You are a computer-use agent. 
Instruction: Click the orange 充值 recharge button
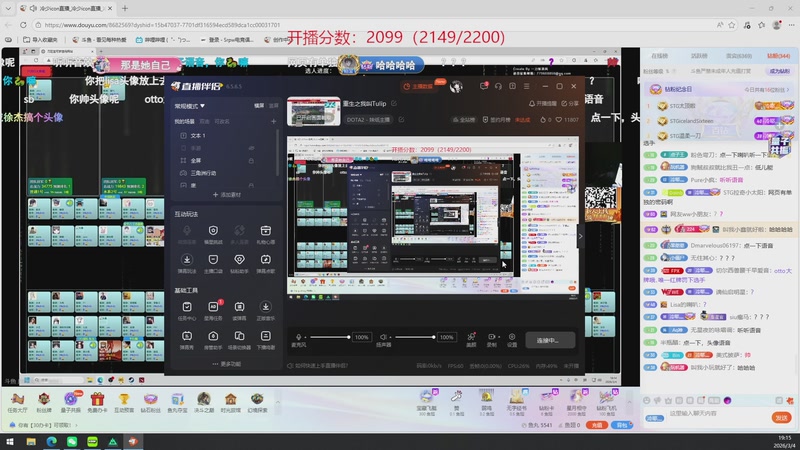coord(596,425)
